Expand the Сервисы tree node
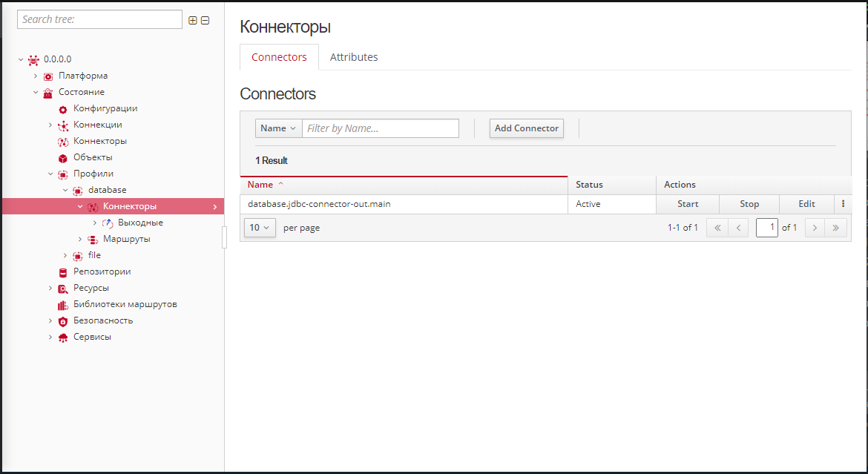The image size is (868, 474). pyautogui.click(x=49, y=336)
